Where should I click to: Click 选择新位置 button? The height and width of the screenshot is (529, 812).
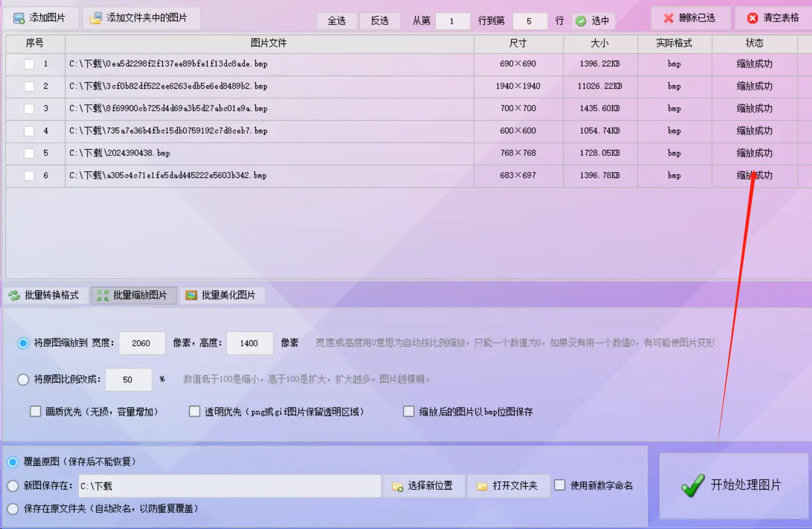[424, 486]
